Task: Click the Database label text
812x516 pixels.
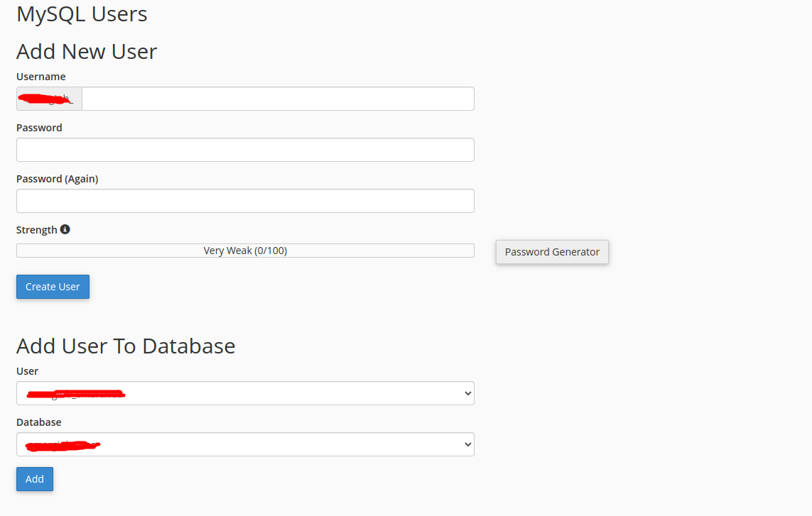Action: [39, 422]
